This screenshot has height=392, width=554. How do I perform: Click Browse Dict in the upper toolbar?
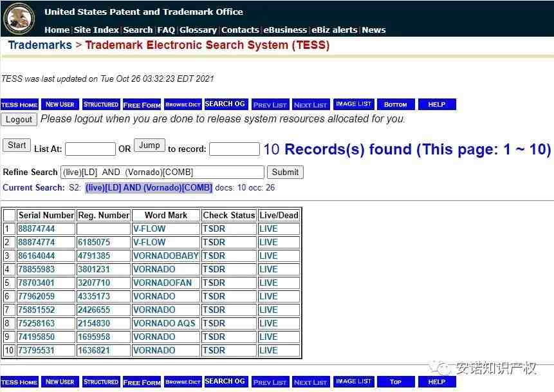coord(183,105)
